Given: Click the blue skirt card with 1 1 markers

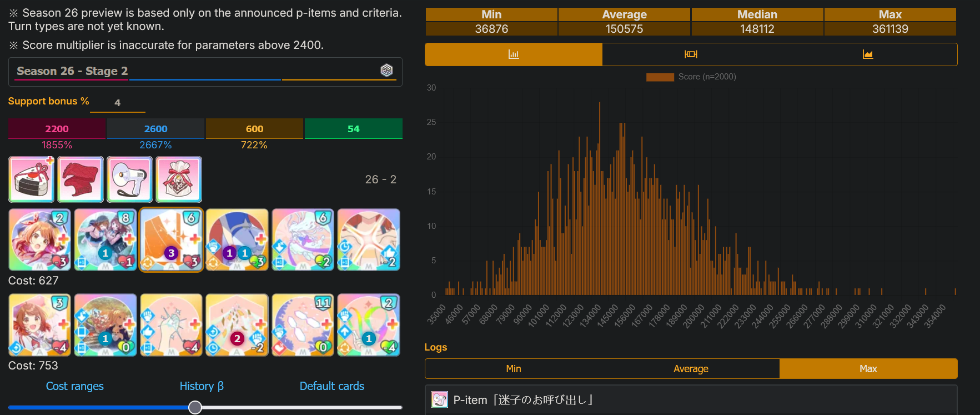Looking at the screenshot, I should tap(237, 240).
